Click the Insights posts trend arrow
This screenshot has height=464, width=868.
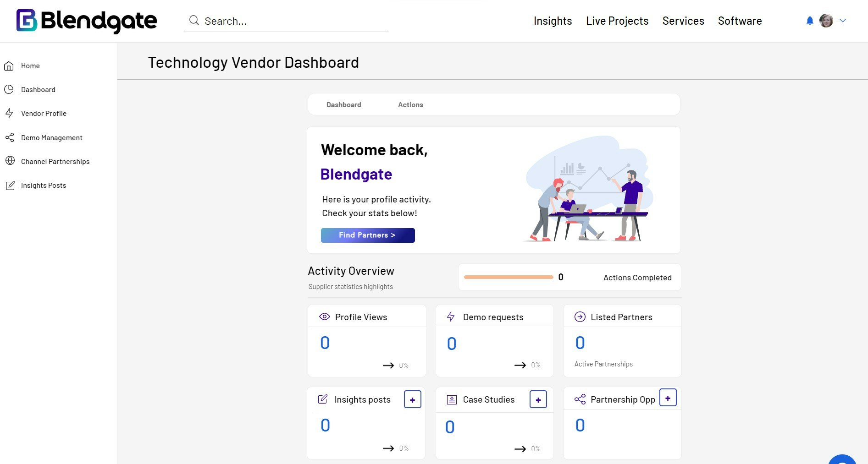(x=388, y=448)
